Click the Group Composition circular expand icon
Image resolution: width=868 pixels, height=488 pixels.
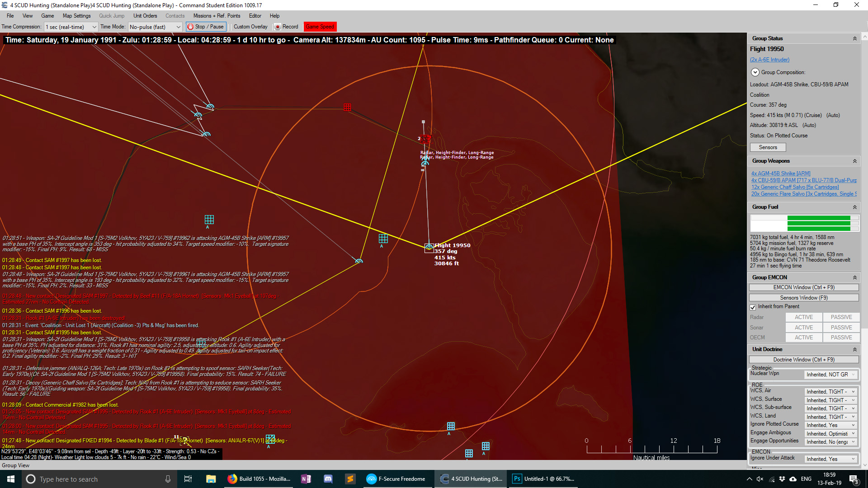pos(755,72)
